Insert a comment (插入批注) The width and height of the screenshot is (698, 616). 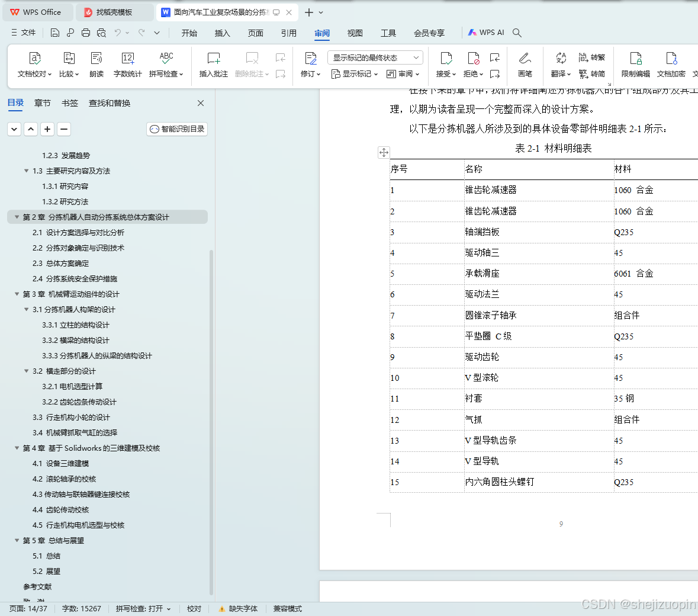(214, 65)
